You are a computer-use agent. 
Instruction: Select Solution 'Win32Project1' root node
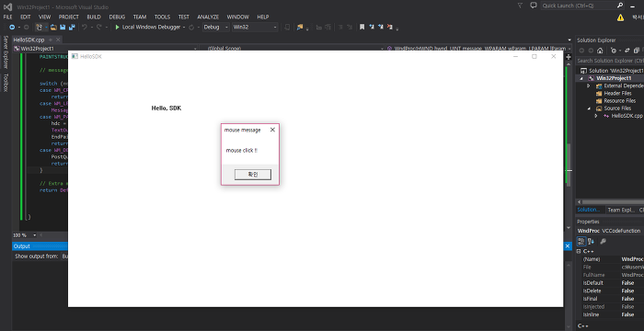[x=612, y=71]
